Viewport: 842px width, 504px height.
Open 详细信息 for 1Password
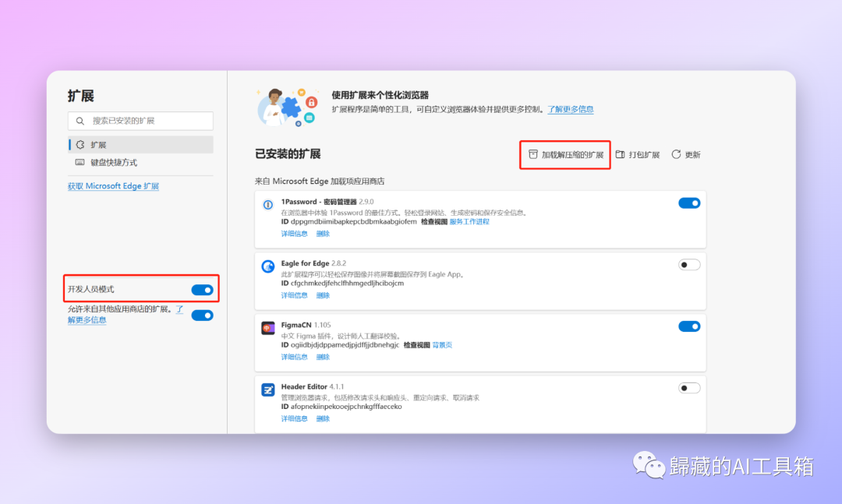294,234
